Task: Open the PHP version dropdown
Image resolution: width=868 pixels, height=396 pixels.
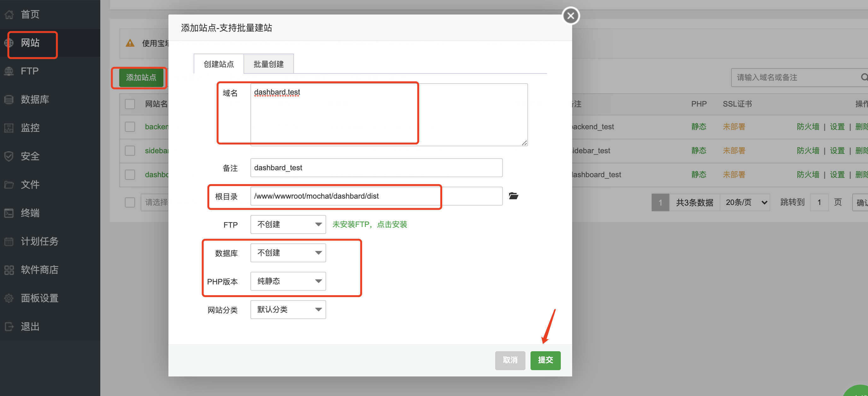Action: (x=288, y=281)
